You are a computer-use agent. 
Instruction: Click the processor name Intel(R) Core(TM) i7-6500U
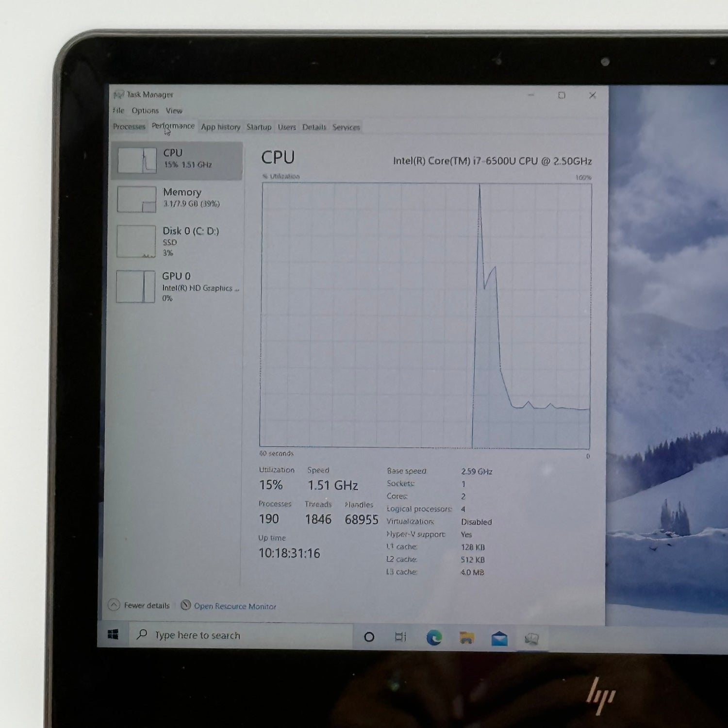coord(492,161)
